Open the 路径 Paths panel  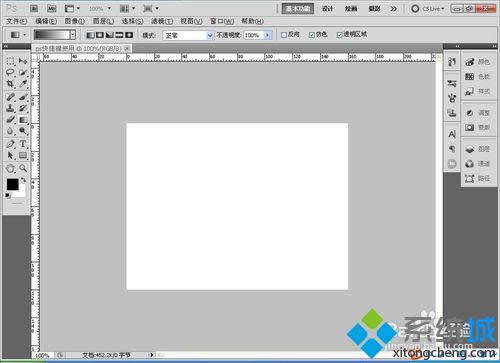478,178
